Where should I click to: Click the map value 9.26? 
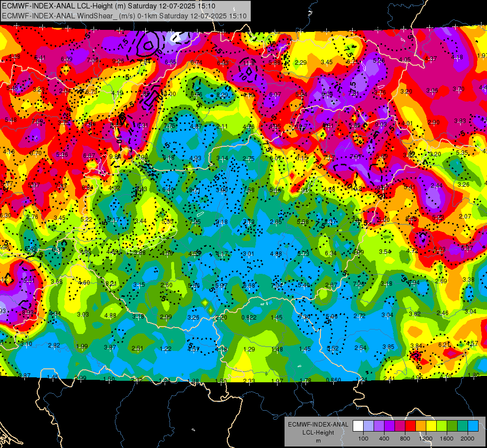[118, 61]
